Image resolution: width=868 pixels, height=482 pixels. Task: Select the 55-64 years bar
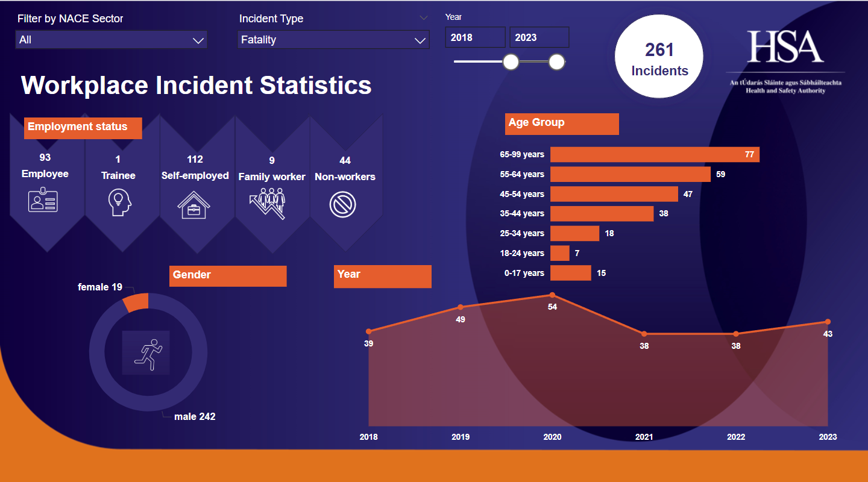tap(631, 174)
